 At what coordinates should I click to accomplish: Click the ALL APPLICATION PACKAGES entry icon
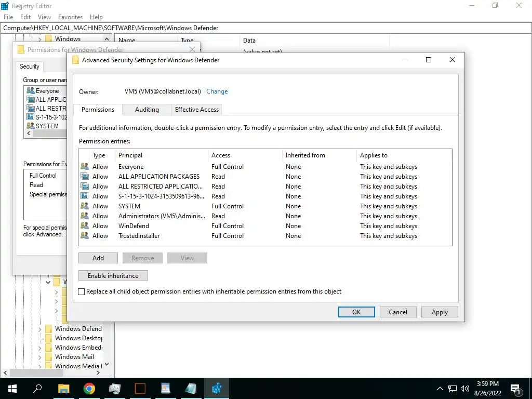pos(85,177)
